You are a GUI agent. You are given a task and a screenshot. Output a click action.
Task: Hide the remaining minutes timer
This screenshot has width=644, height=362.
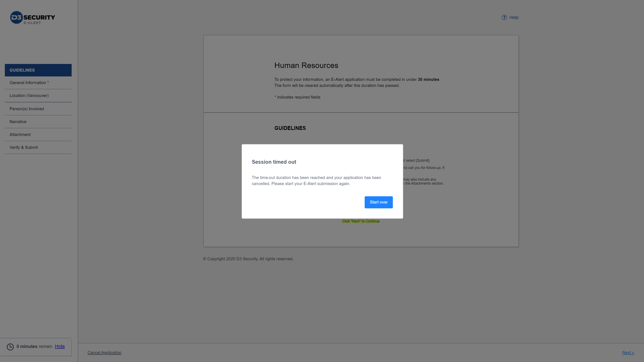pos(60,346)
